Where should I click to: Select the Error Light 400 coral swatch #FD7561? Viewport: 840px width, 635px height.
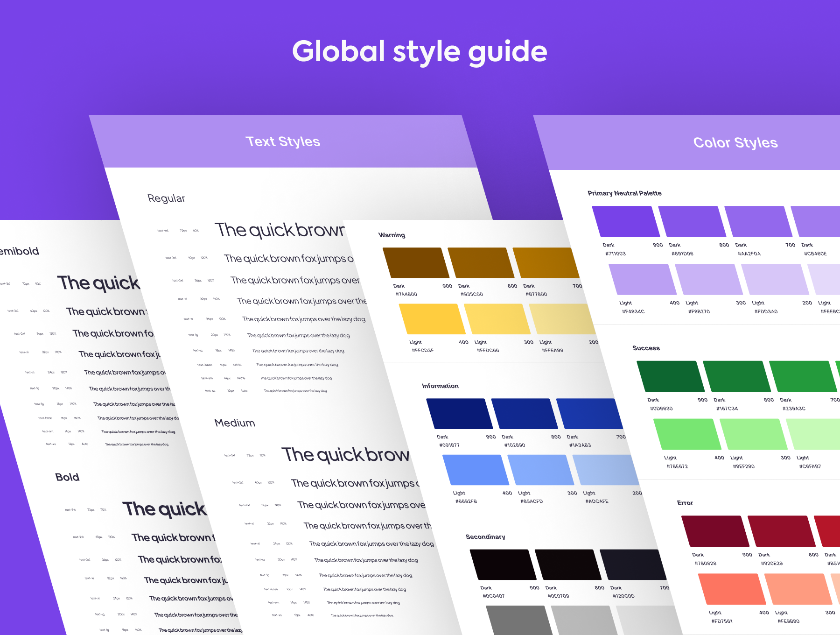732,589
